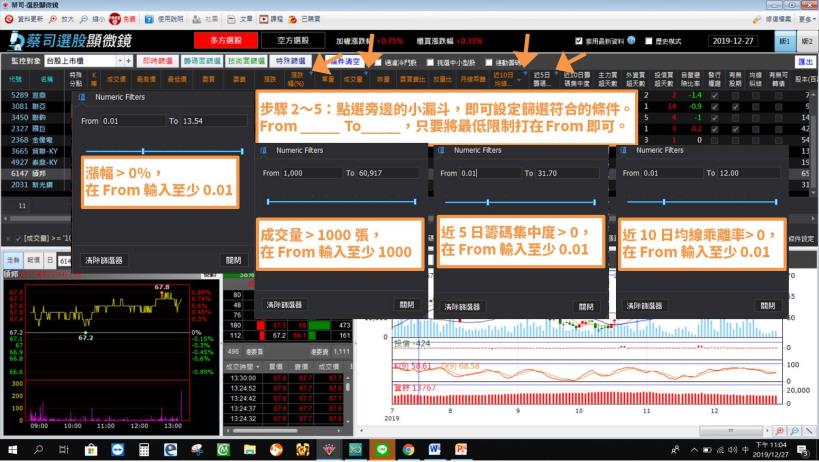Viewport: 819px width, 462px height.
Task: Toggle the 連動 checkbox in filter bar
Action: [489, 62]
